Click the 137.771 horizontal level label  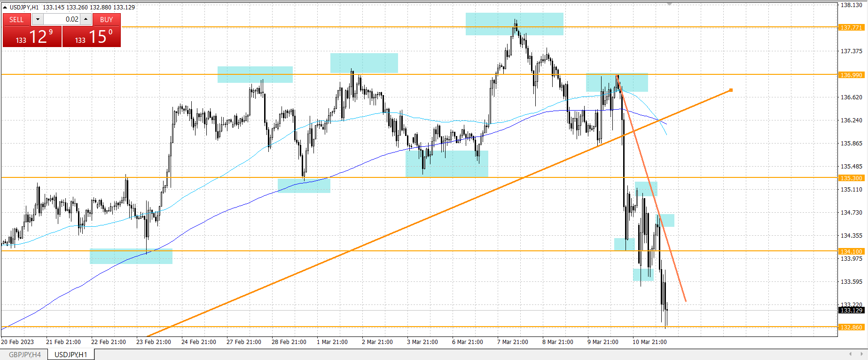coord(852,27)
